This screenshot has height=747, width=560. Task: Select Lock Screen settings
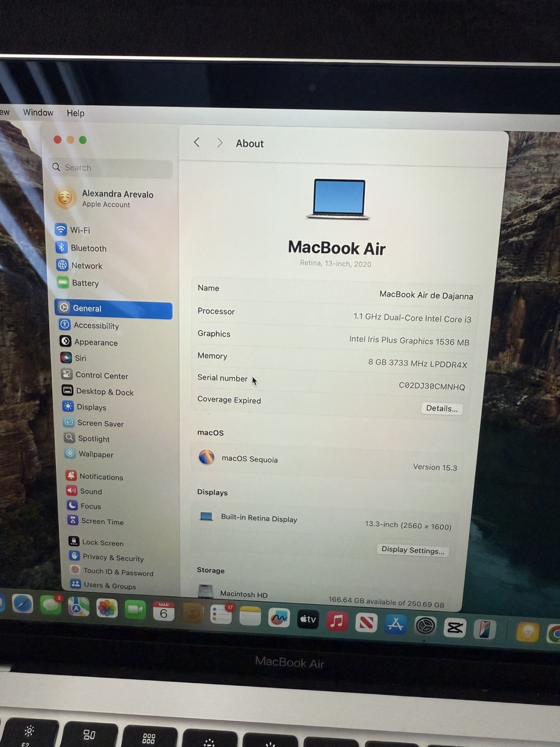click(96, 542)
